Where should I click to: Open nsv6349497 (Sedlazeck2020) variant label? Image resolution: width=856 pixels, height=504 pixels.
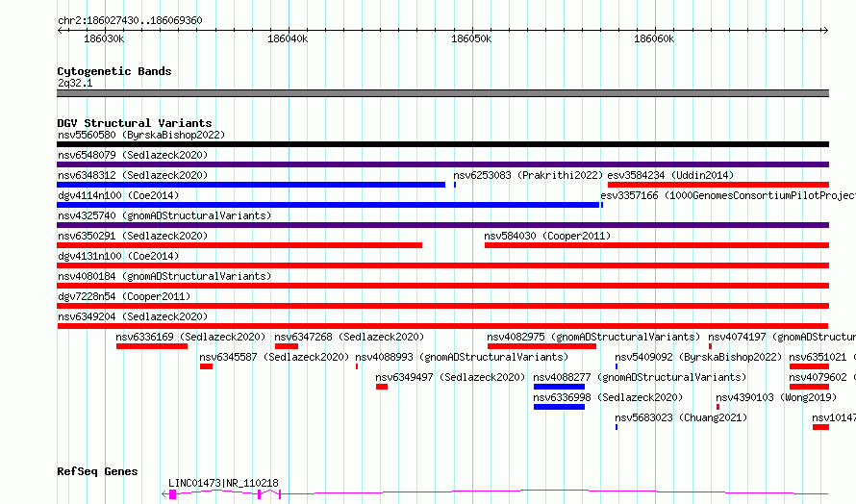pyautogui.click(x=450, y=377)
